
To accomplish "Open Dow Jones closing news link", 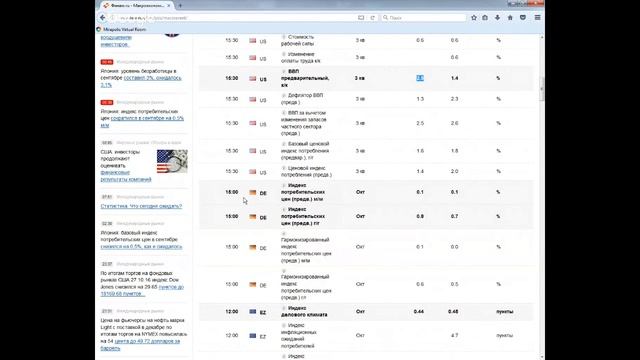I will 142,290.
